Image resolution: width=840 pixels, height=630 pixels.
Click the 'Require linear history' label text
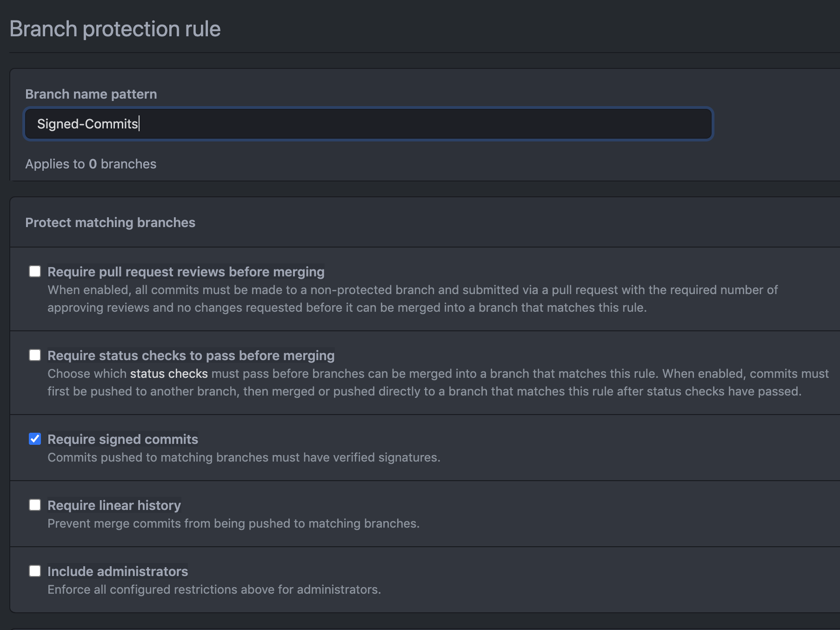[x=114, y=505]
